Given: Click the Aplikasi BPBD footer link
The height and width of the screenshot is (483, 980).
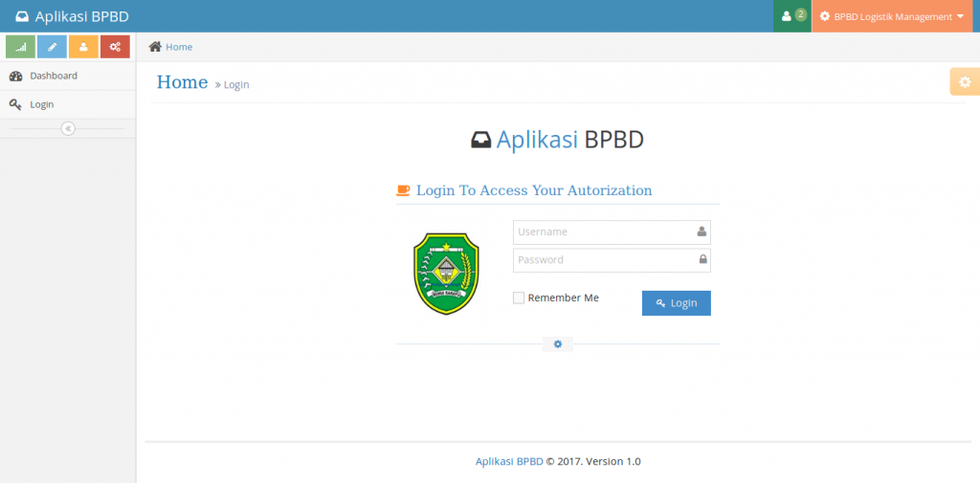Looking at the screenshot, I should coord(509,462).
